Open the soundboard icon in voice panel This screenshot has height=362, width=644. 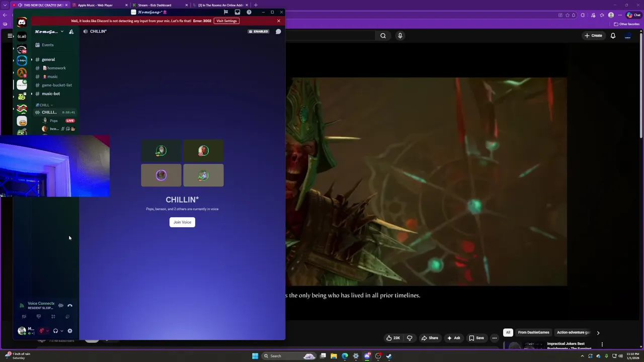pyautogui.click(x=67, y=317)
